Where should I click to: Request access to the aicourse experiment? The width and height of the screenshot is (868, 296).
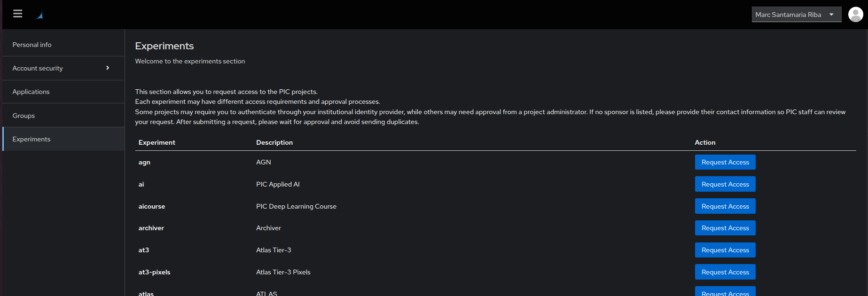click(x=725, y=206)
